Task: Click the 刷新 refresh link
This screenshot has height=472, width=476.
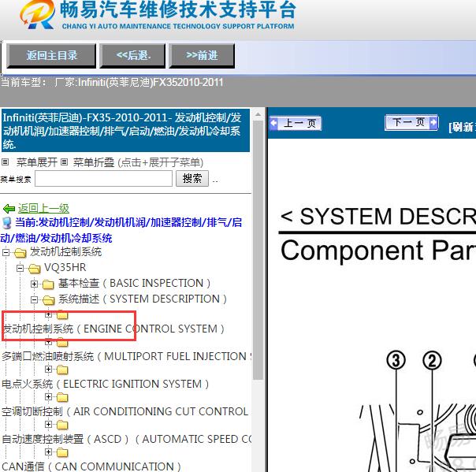Action: click(462, 127)
